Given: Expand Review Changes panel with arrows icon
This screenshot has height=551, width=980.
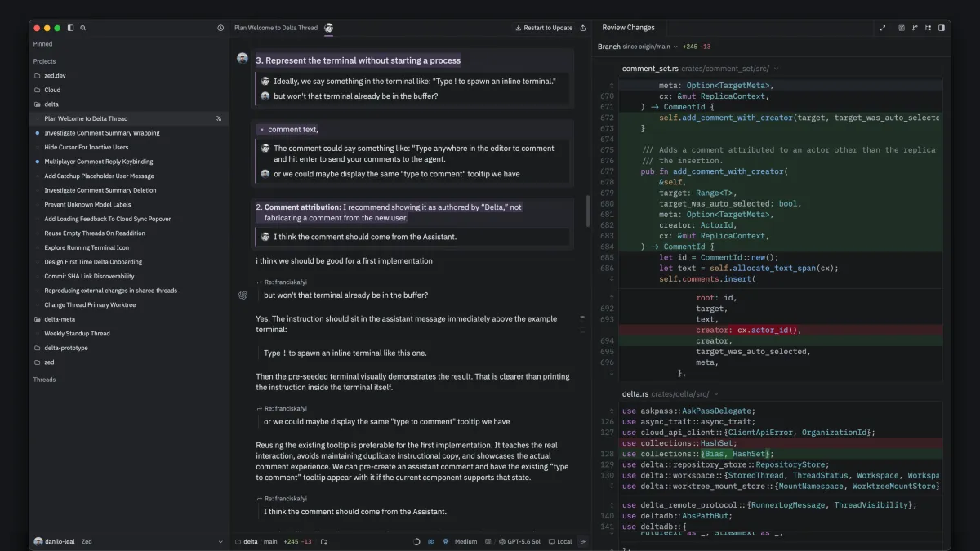Looking at the screenshot, I should tap(883, 28).
